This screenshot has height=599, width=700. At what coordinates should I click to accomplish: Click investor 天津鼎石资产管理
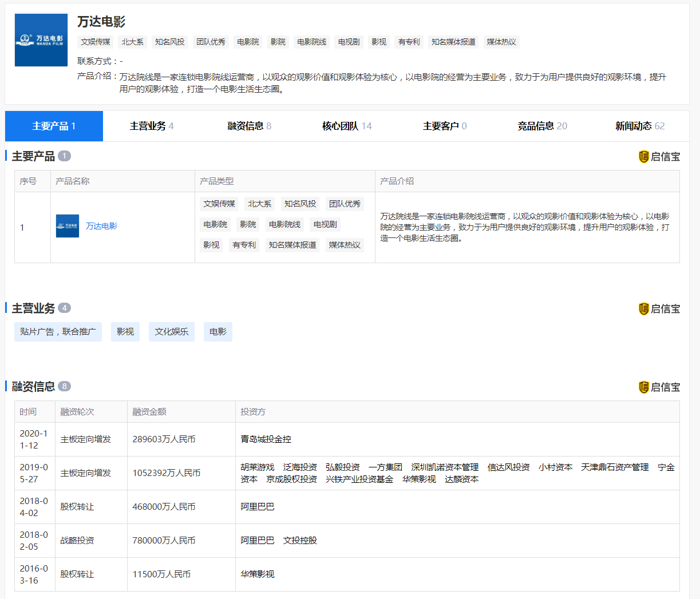tap(615, 467)
